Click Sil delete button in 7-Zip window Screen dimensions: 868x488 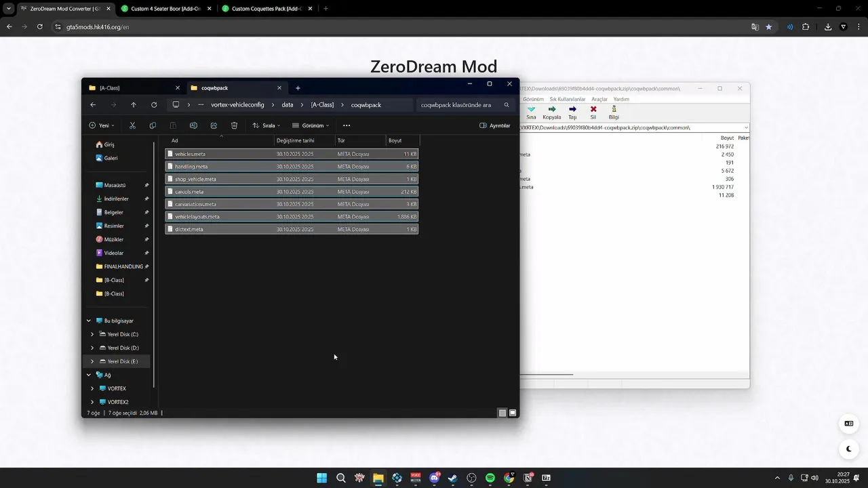coord(593,113)
